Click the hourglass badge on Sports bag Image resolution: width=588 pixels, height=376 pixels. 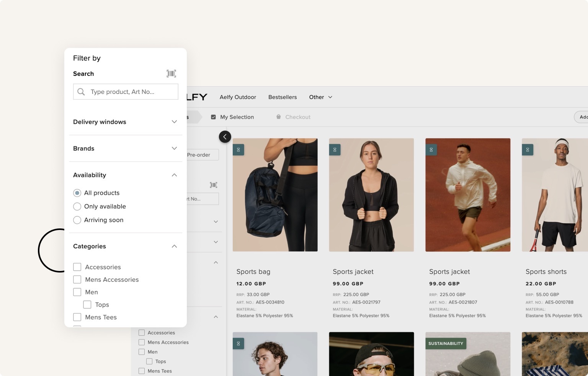(x=238, y=150)
